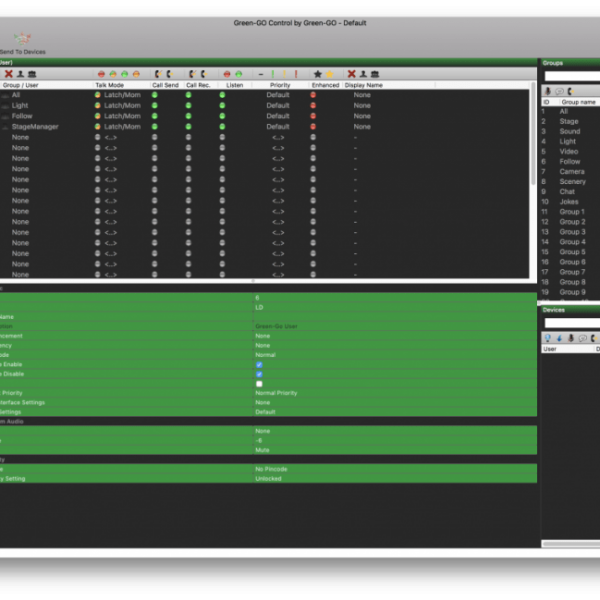Click the Groups panel search field
Screen dimensions: 600x600
(x=572, y=76)
